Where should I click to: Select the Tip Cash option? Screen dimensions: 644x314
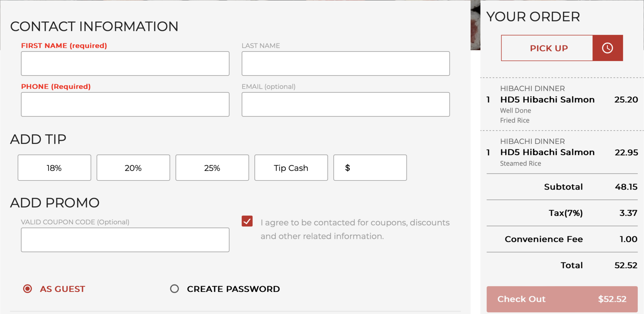(x=291, y=168)
